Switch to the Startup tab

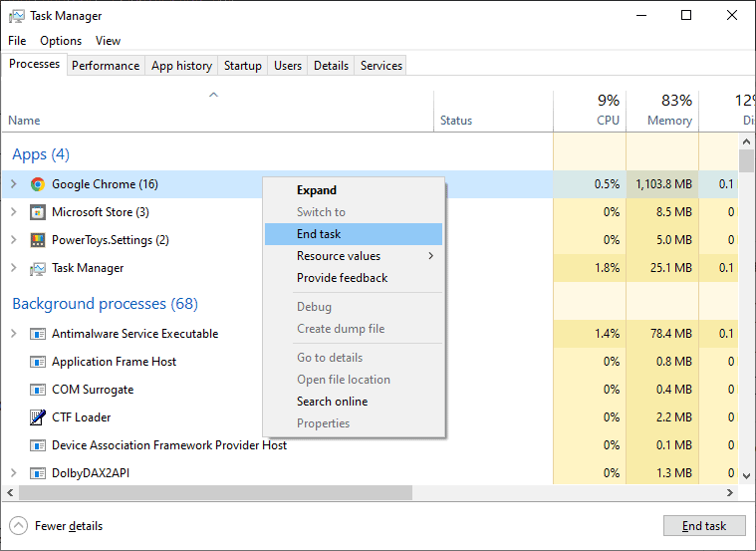click(x=243, y=66)
